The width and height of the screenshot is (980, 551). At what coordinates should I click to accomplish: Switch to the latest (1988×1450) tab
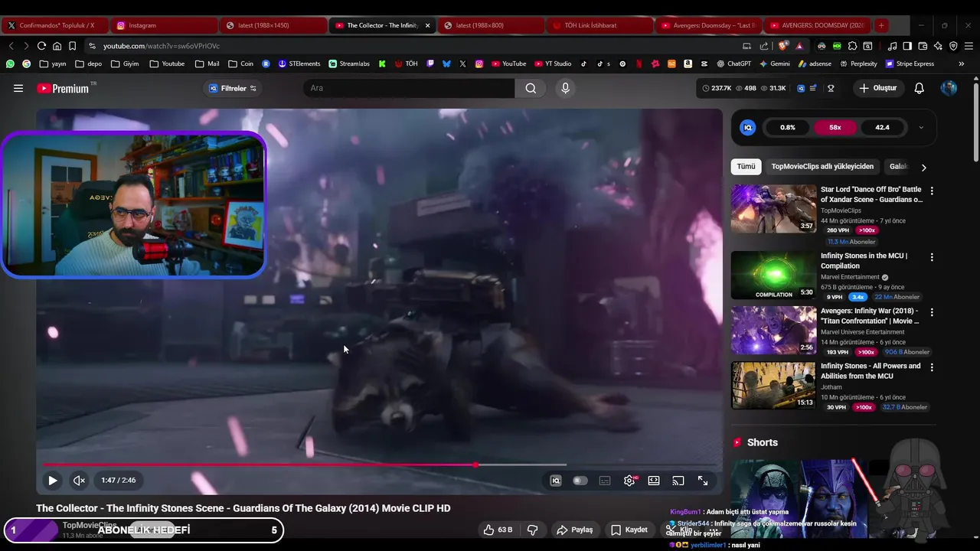click(x=273, y=25)
